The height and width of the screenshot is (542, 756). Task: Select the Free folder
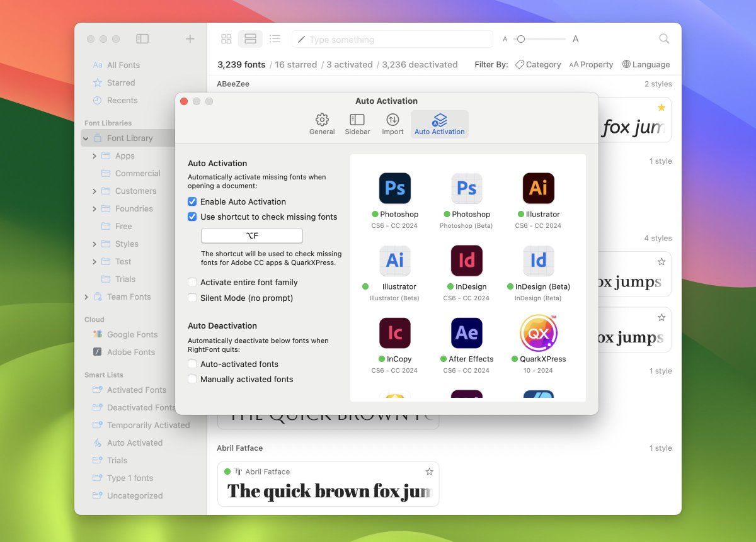(123, 226)
